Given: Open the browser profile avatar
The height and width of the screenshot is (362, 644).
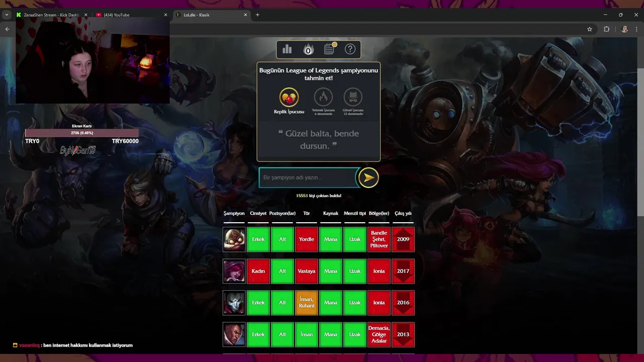Looking at the screenshot, I should tap(624, 29).
